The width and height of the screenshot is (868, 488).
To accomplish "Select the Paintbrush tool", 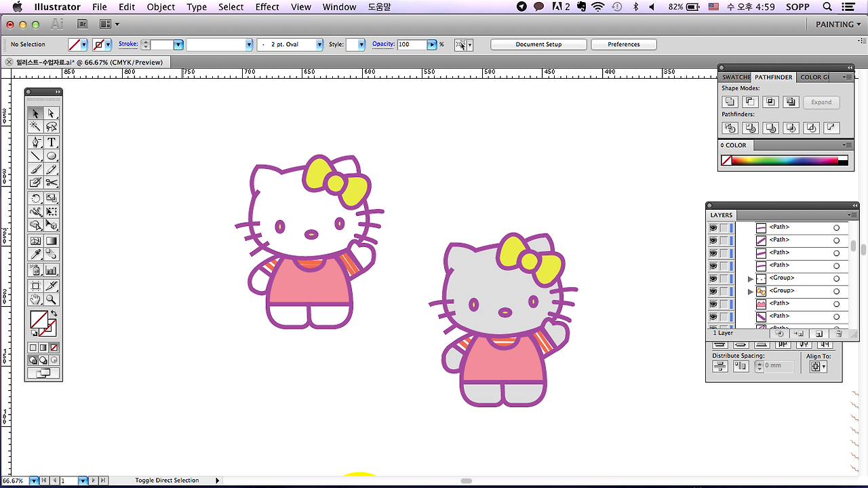I will coord(36,170).
